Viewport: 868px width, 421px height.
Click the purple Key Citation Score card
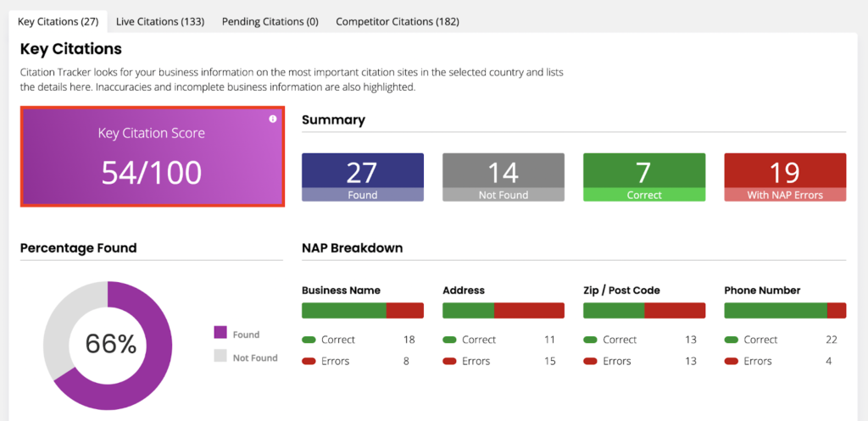pos(153,157)
